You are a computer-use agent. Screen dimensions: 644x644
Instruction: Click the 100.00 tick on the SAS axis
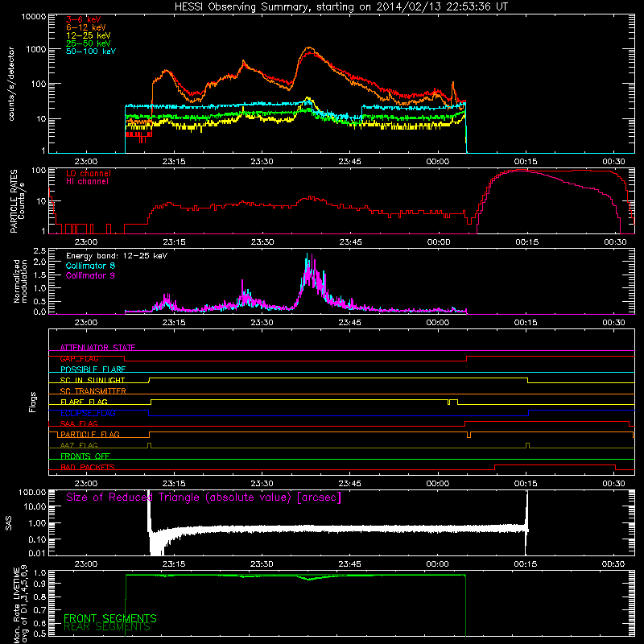(x=32, y=493)
